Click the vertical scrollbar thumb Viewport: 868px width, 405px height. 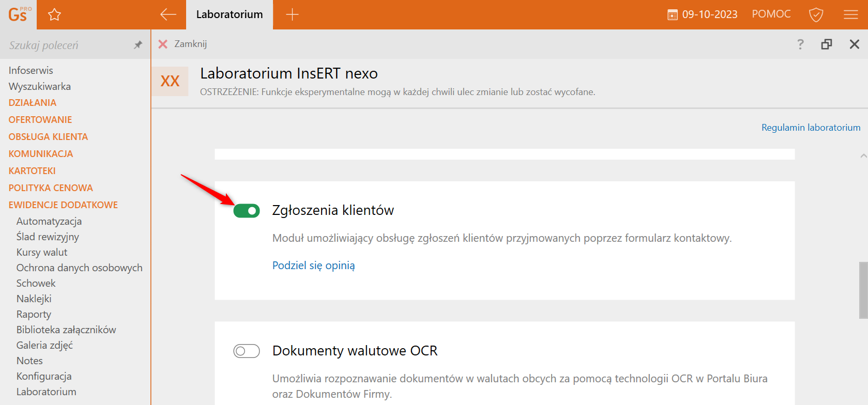(863, 290)
